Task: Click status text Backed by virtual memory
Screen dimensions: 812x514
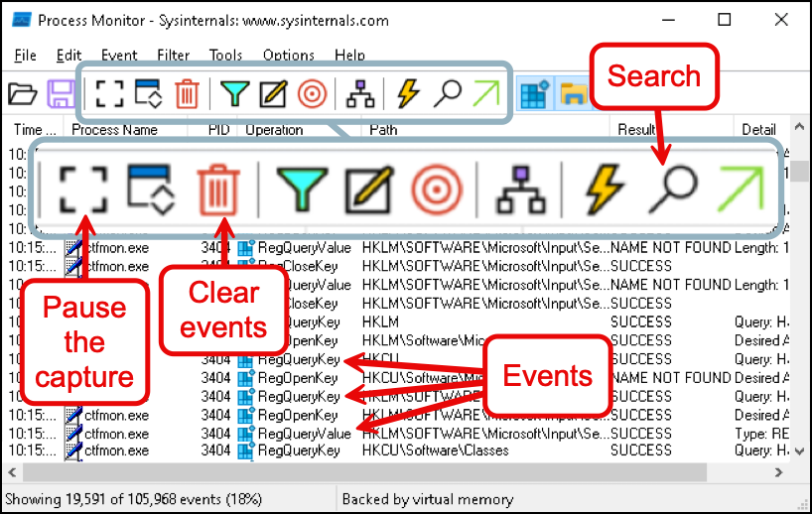Action: (x=428, y=499)
